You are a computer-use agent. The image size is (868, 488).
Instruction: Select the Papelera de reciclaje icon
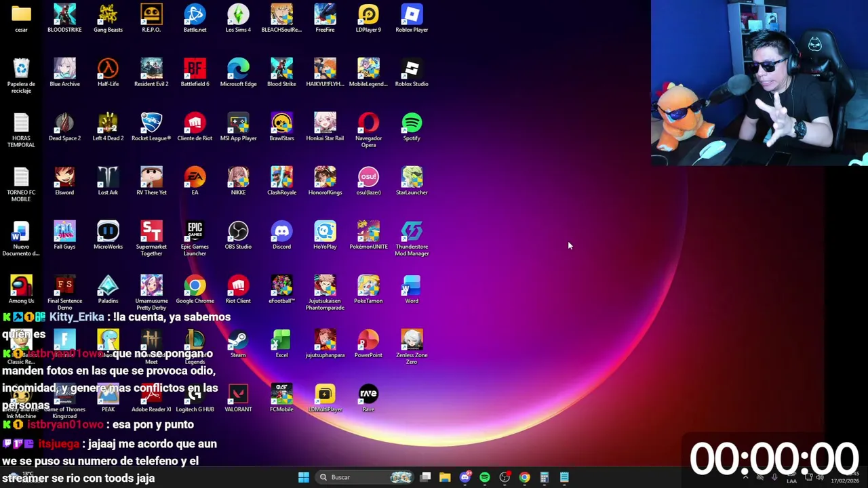(x=21, y=75)
